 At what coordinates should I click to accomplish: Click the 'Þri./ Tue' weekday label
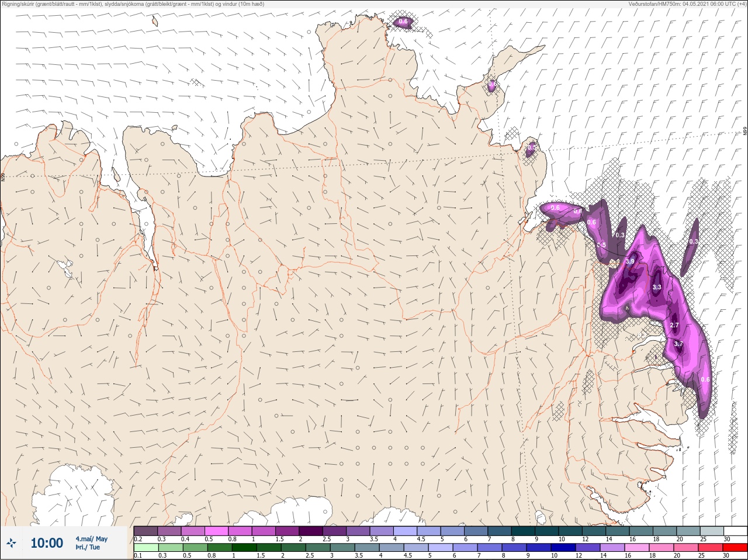pos(88,548)
